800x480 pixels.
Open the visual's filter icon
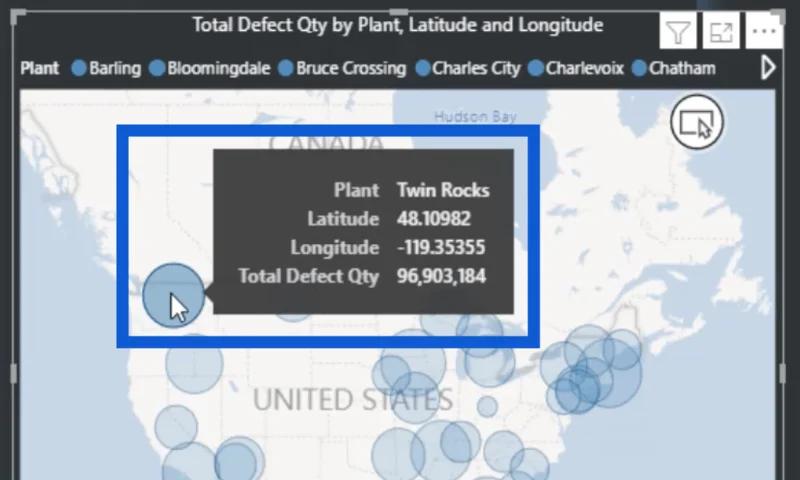tap(678, 32)
